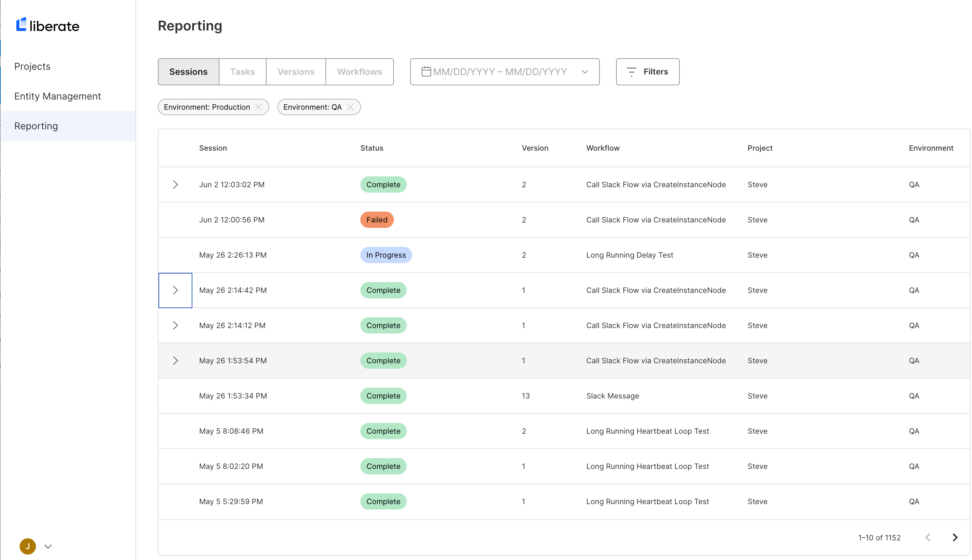Switch to the Workflows tab

[x=359, y=71]
